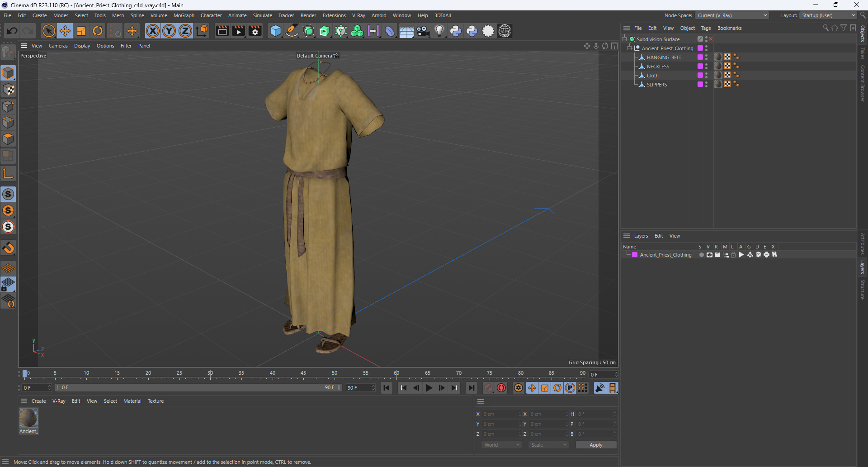Open the MoGraph menu
Image resolution: width=868 pixels, height=467 pixels.
(184, 15)
